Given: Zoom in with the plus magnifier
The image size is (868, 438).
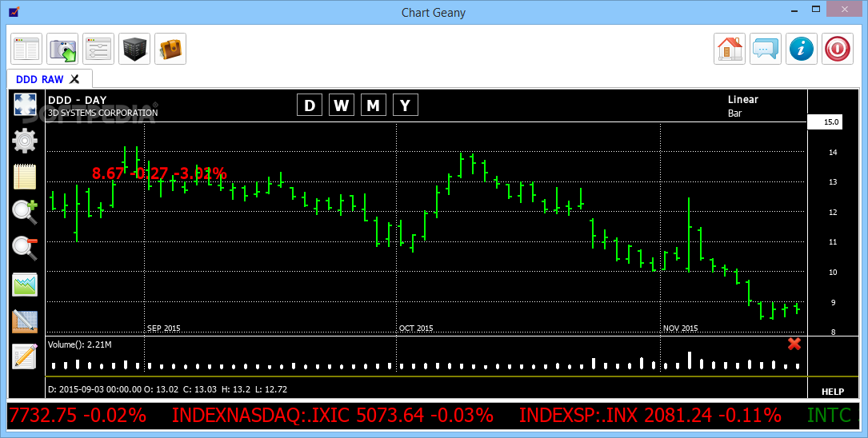Looking at the screenshot, I should coord(25,212).
